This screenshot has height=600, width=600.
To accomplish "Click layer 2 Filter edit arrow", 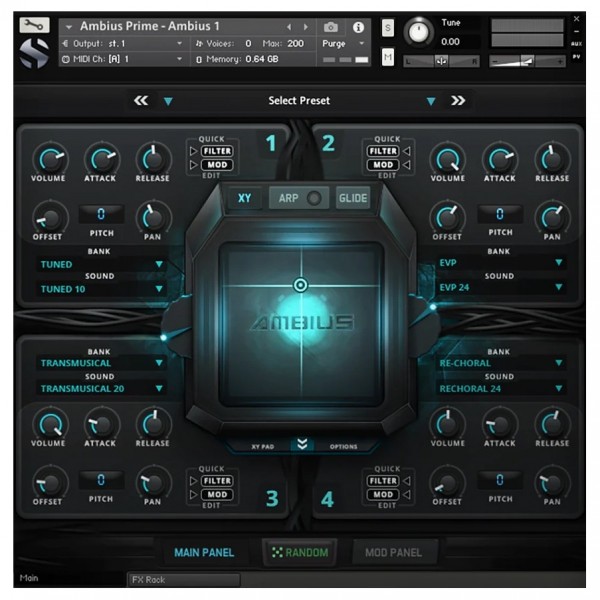I will 407,151.
